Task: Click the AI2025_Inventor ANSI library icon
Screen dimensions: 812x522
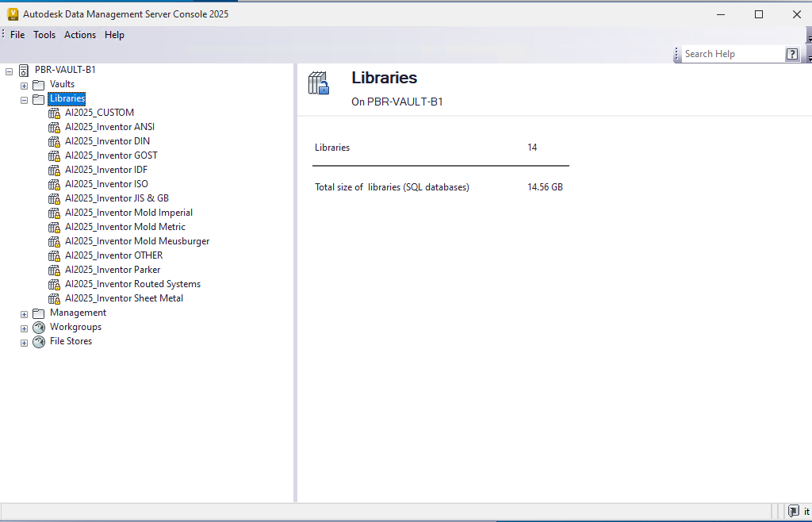Action: (55, 128)
